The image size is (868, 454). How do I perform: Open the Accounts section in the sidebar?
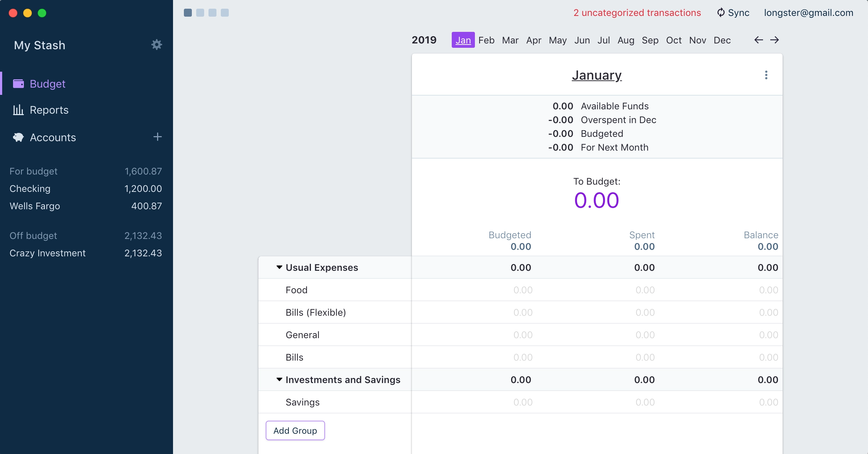click(x=53, y=138)
